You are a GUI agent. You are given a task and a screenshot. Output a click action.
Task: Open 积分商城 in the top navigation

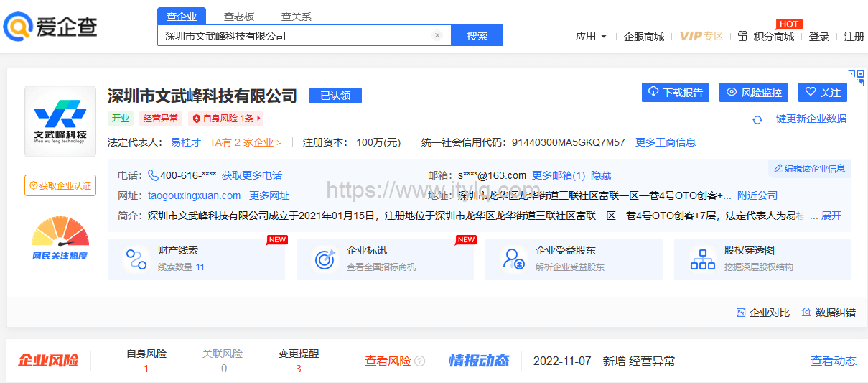[x=774, y=37]
